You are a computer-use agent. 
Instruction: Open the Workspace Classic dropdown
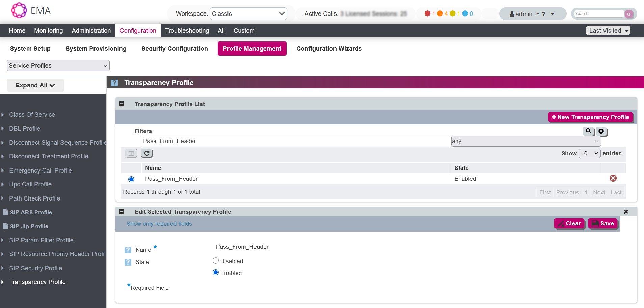248,14
